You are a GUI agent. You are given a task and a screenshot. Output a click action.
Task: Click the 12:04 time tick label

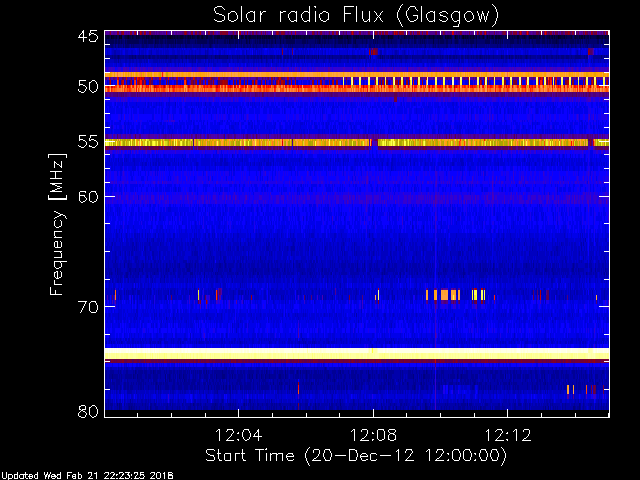(239, 435)
